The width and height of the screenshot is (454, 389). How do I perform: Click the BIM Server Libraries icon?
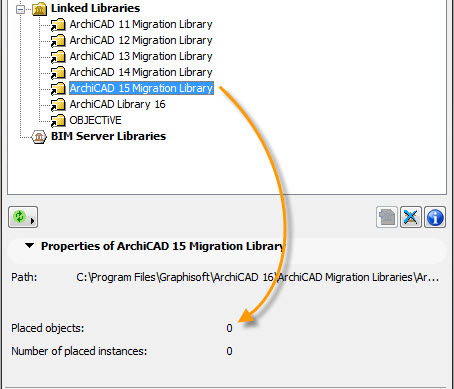(x=39, y=137)
